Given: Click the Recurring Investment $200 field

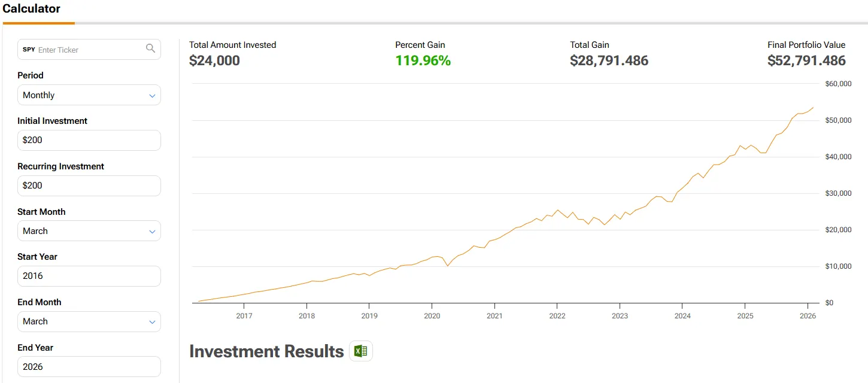Looking at the screenshot, I should tap(89, 186).
